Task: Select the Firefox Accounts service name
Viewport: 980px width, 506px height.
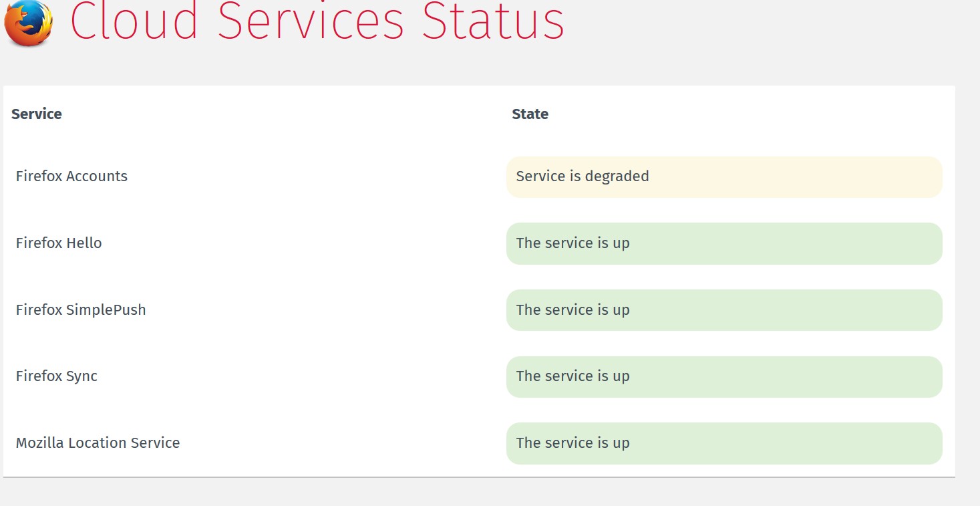Action: (x=71, y=176)
